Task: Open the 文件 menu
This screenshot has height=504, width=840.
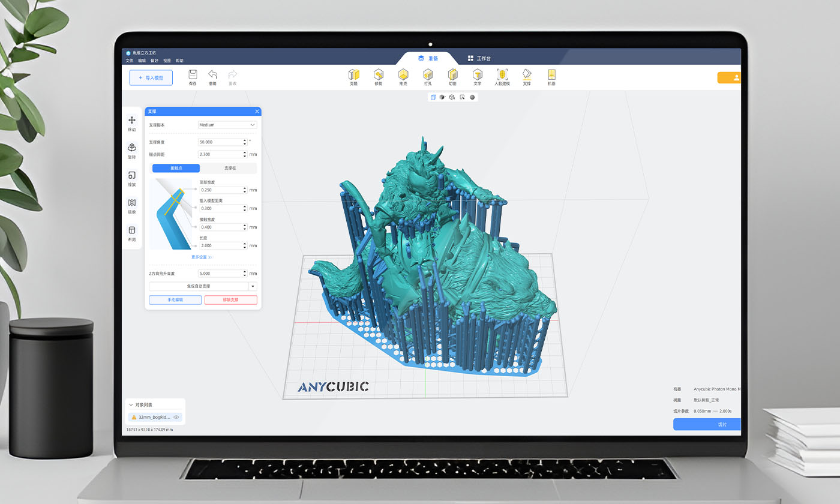Action: tap(128, 60)
